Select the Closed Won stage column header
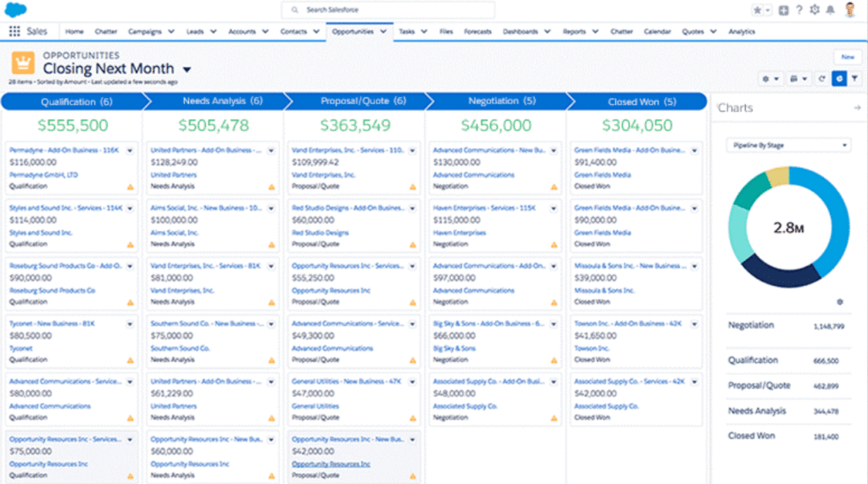Screen dimensions: 868x484 (641, 102)
